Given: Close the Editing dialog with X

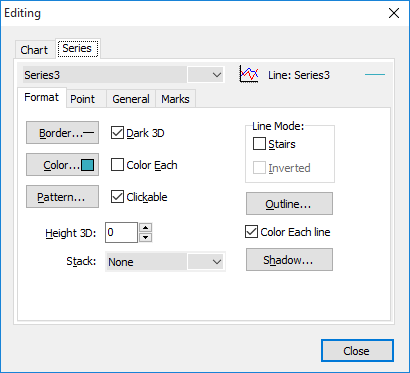Looking at the screenshot, I should coord(394,13).
